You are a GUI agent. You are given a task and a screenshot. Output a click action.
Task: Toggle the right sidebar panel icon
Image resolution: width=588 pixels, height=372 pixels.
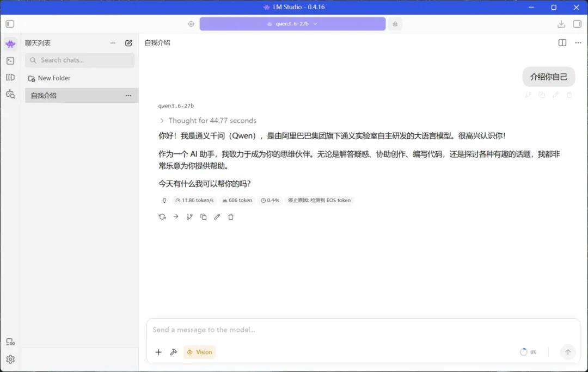tap(577, 24)
